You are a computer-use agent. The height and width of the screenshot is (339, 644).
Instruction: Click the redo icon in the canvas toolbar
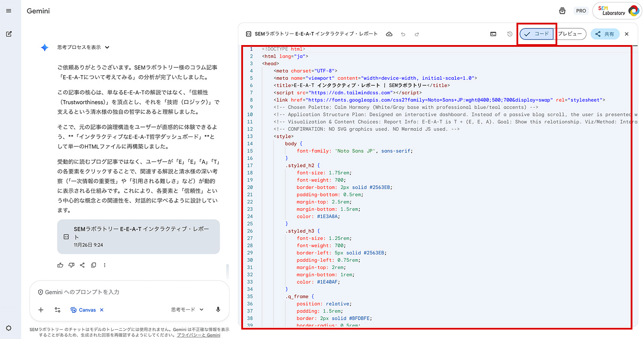pos(416,33)
